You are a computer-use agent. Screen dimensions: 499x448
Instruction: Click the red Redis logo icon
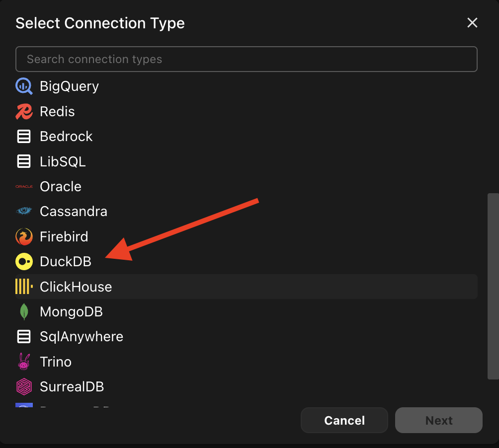click(24, 111)
